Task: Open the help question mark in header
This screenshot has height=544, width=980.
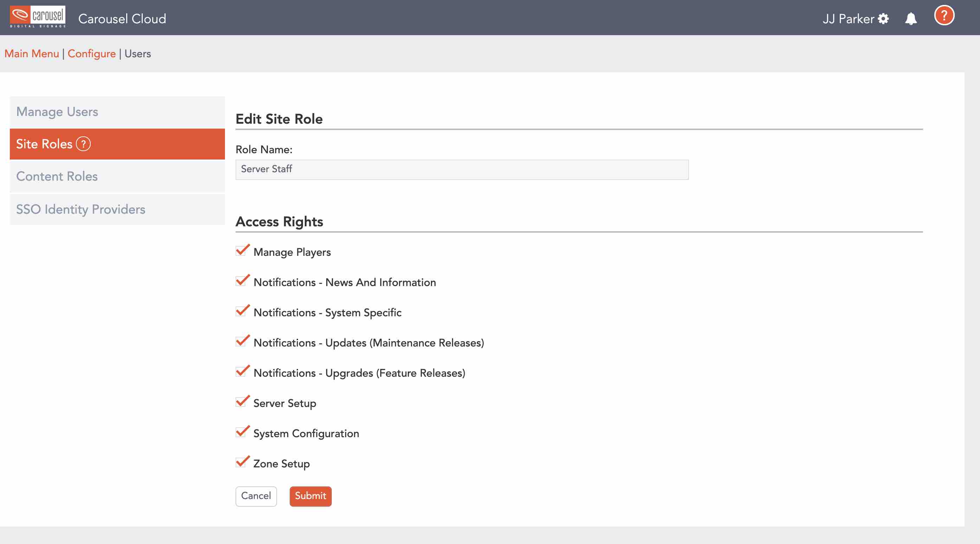Action: click(944, 16)
